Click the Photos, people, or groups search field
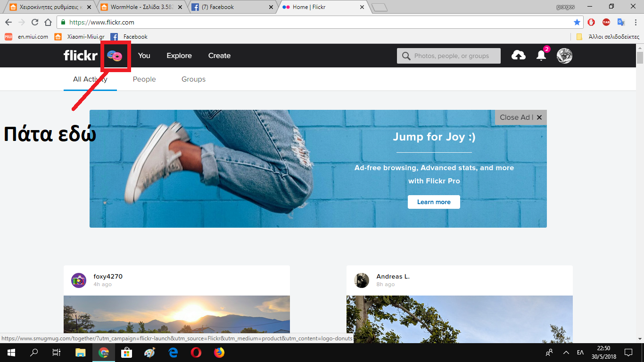 click(x=449, y=56)
